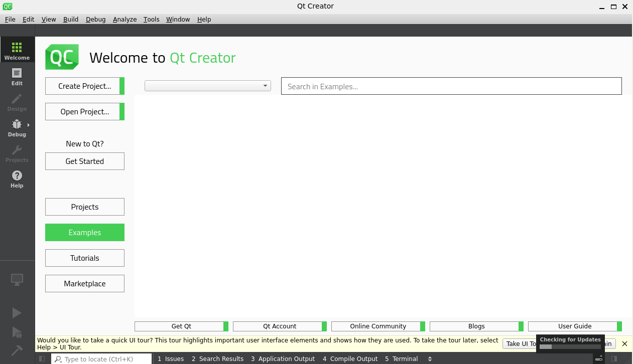The image size is (633, 364).
Task: Click the Checking for Updates progress bar
Action: coord(570,346)
